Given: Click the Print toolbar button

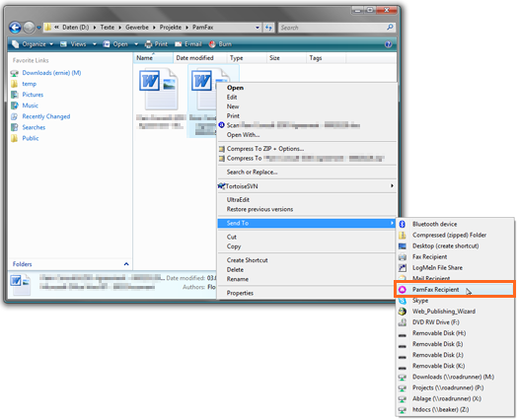Looking at the screenshot, I should (156, 44).
